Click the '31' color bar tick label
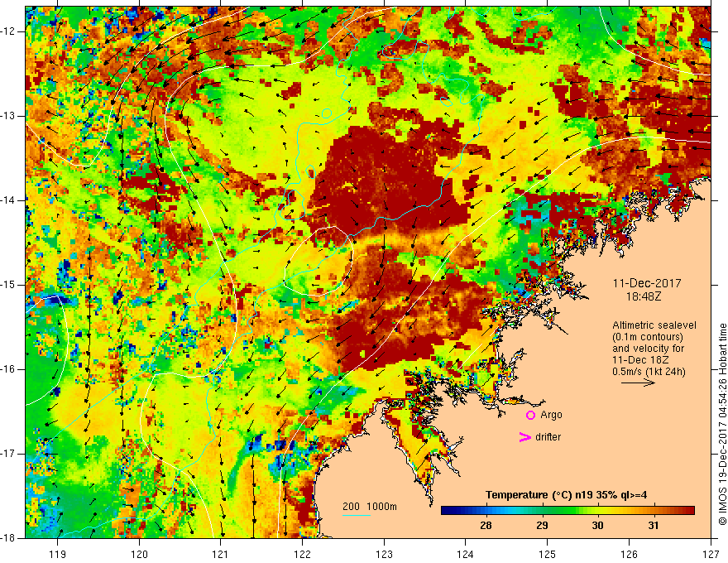728x563 pixels. click(654, 526)
